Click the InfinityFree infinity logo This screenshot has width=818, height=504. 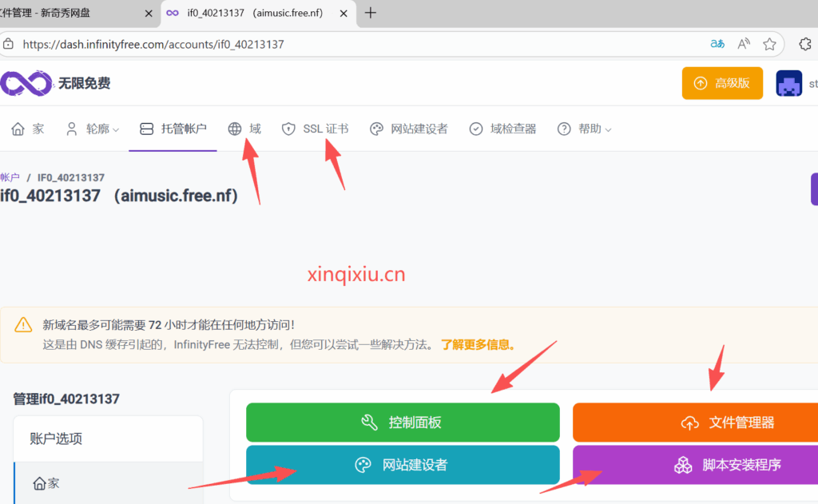tap(26, 82)
